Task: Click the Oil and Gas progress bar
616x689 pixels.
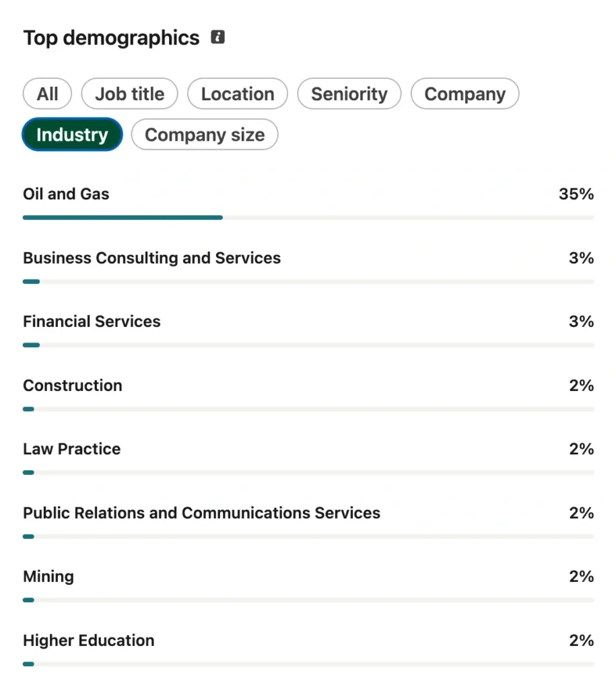Action: tap(308, 217)
